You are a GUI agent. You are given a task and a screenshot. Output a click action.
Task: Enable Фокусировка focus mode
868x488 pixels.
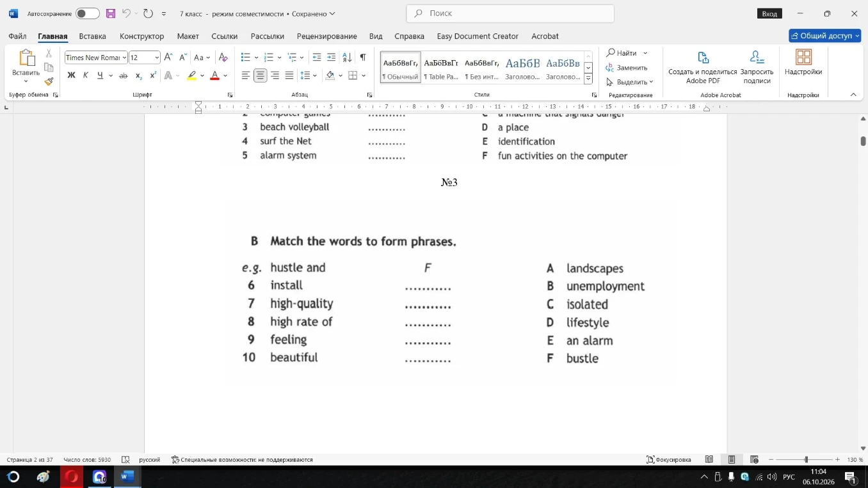click(x=669, y=459)
